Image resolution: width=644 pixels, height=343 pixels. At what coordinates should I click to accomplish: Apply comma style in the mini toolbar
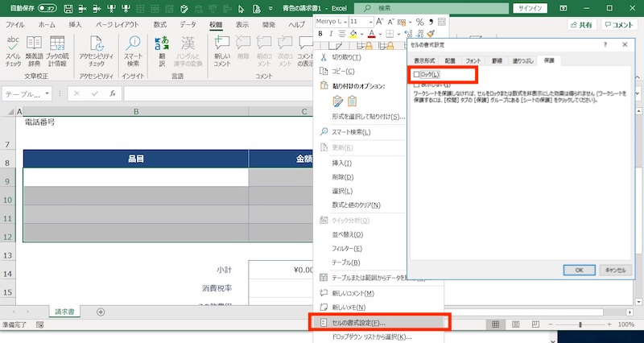point(431,22)
